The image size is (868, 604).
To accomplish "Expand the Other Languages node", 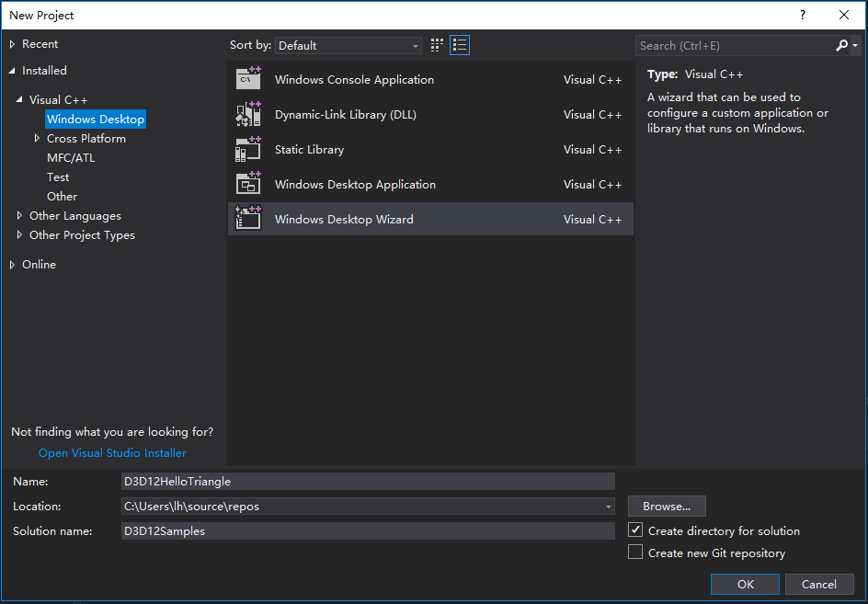I will coord(19,215).
